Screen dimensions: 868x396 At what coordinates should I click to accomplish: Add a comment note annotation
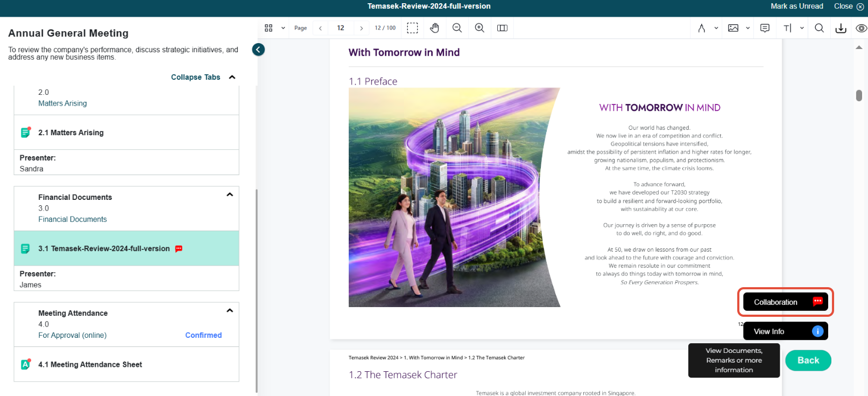[x=765, y=28]
